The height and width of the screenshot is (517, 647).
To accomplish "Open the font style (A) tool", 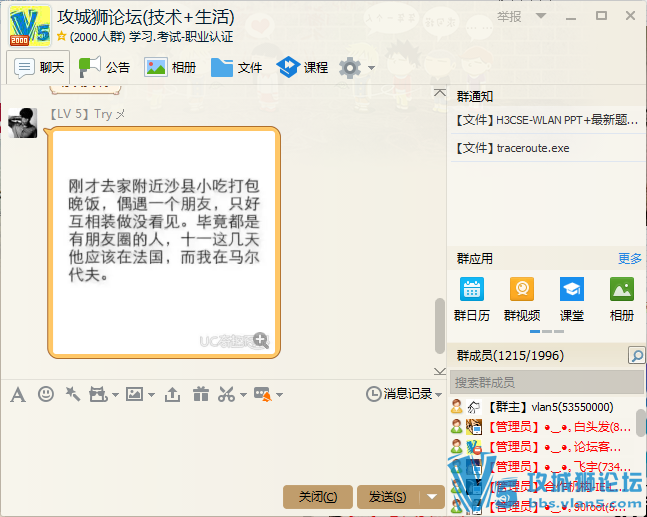I will point(17,394).
